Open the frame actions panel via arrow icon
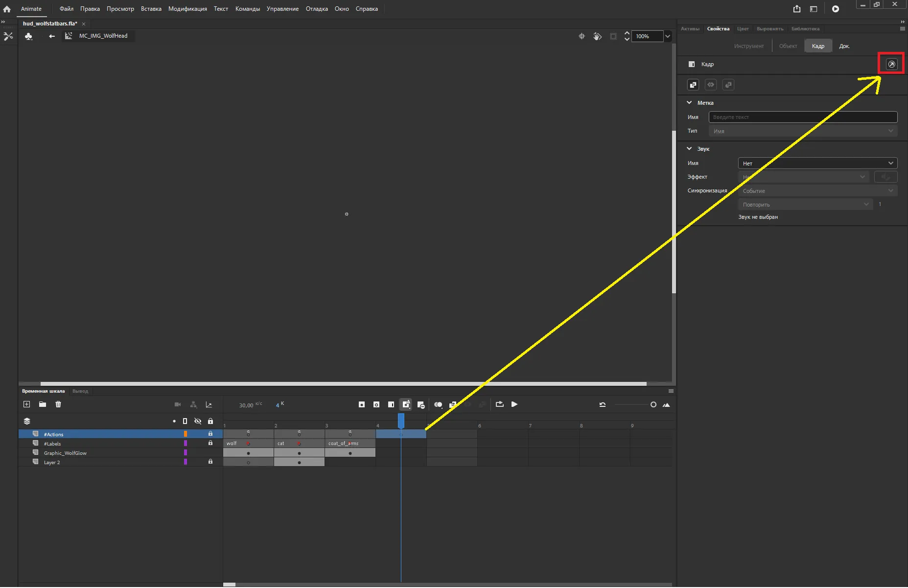The height and width of the screenshot is (588, 908). click(x=891, y=63)
